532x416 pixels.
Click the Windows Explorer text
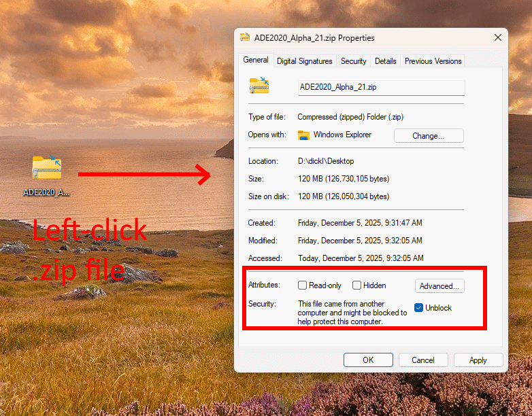point(342,135)
